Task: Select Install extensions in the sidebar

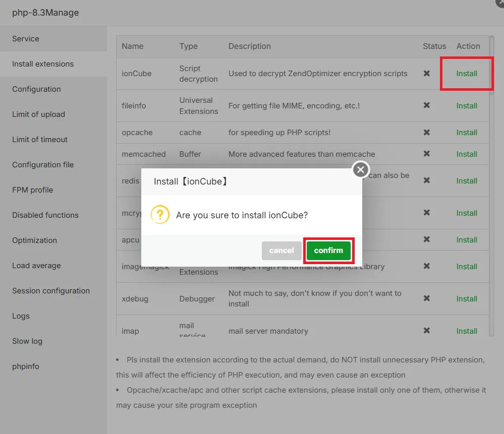Action: (42, 64)
